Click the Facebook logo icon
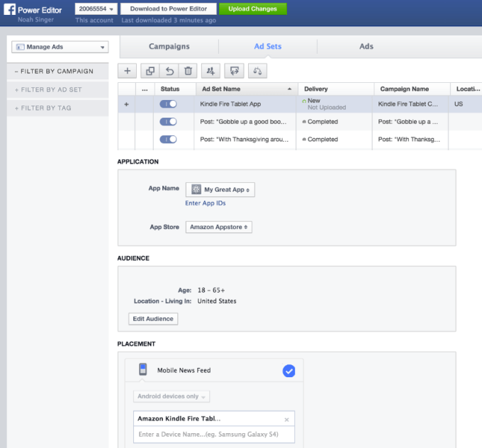The image size is (482, 448). pyautogui.click(x=11, y=11)
